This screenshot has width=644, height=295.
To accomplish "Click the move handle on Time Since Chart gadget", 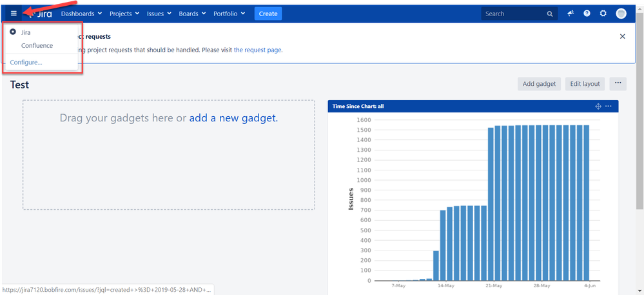I will point(598,107).
